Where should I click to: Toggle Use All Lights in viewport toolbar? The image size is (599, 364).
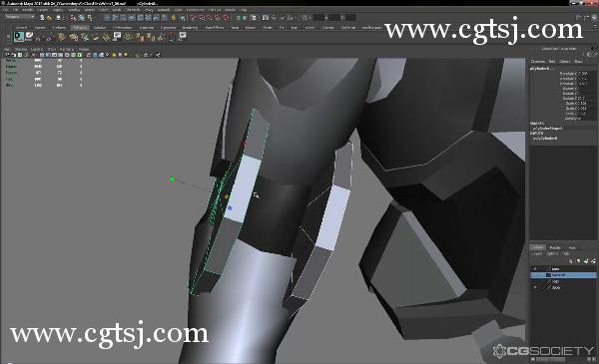point(114,55)
